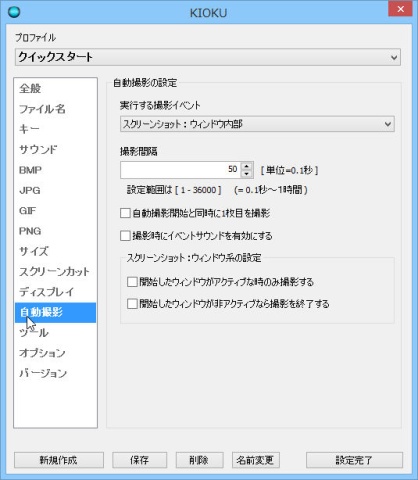This screenshot has width=418, height=480.
Task: Open the PNG settings category
Action: [55, 231]
